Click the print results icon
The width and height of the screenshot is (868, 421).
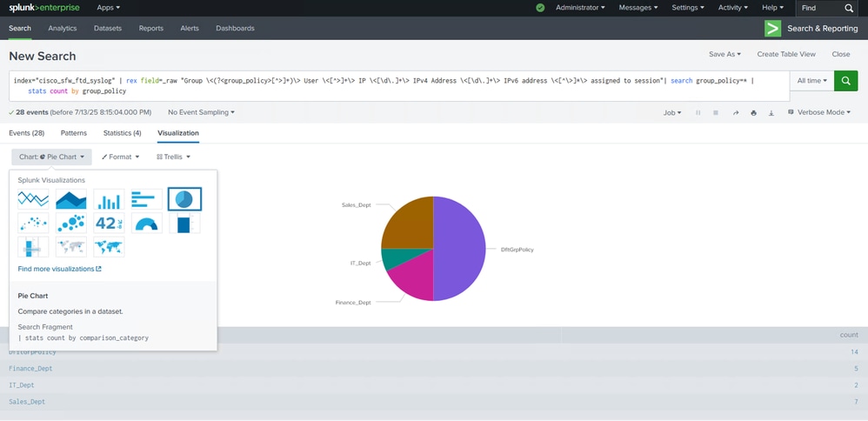[x=753, y=112]
